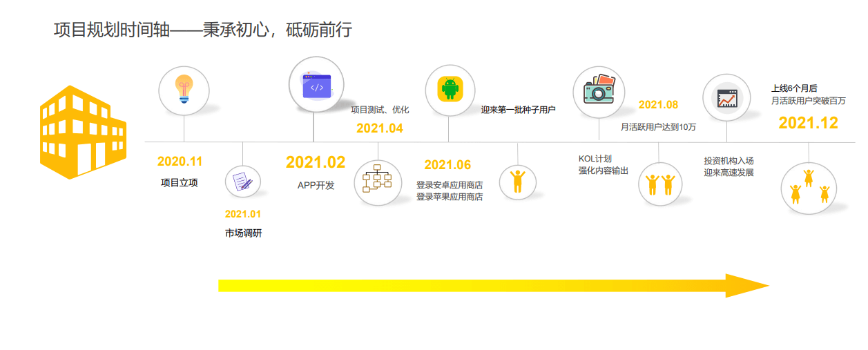Select the 项目立项 text
Image resolution: width=868 pixels, height=350 pixels.
point(180,183)
